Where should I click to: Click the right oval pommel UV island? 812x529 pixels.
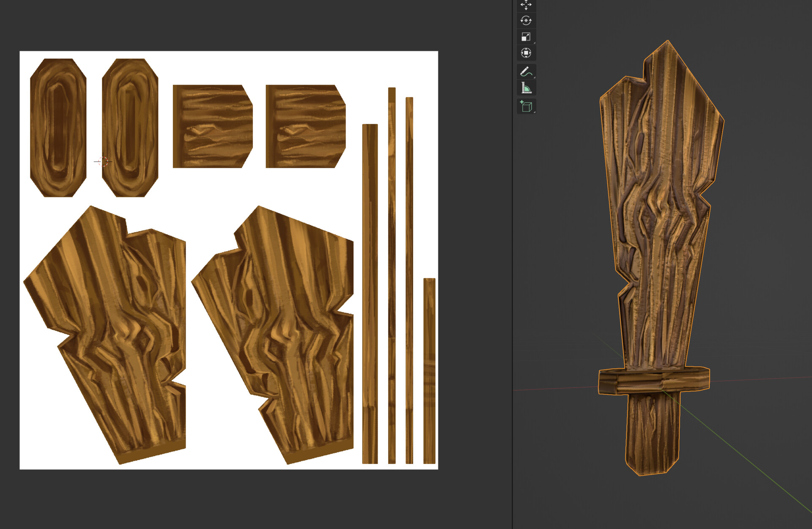click(x=129, y=127)
